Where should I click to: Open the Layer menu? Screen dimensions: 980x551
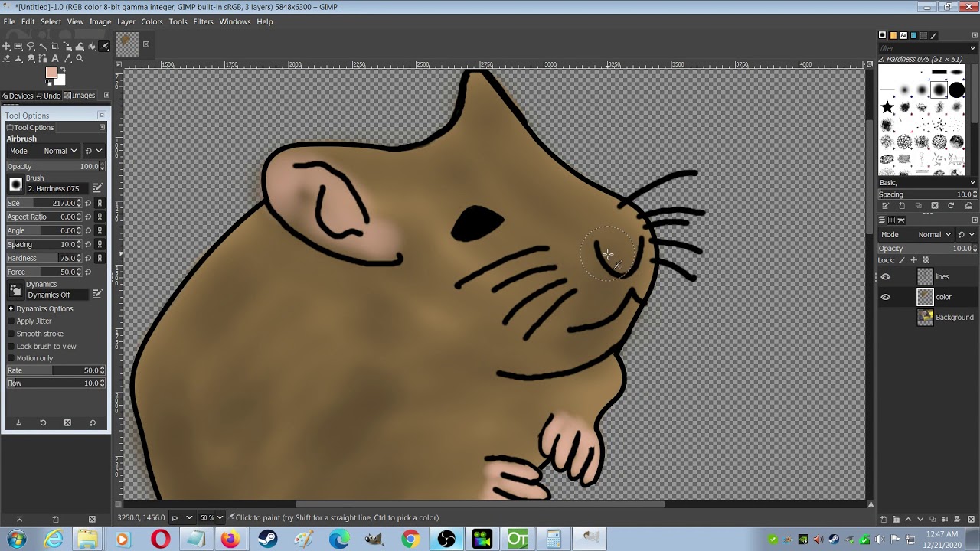point(126,21)
